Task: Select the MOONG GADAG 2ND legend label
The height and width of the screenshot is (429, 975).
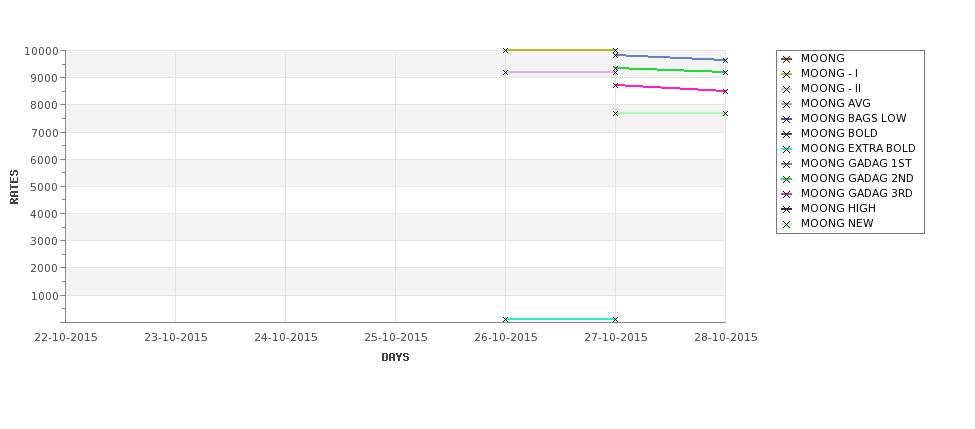Action: click(x=857, y=178)
